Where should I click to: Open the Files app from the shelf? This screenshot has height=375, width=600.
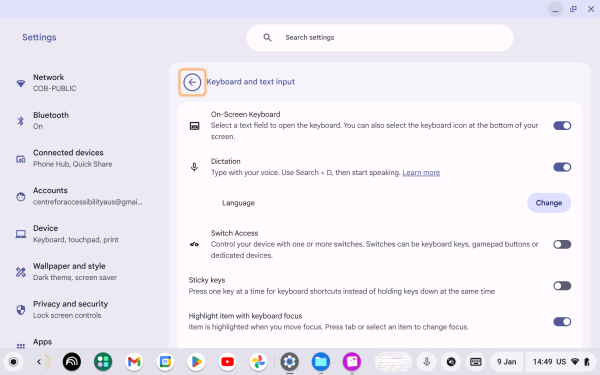point(321,362)
